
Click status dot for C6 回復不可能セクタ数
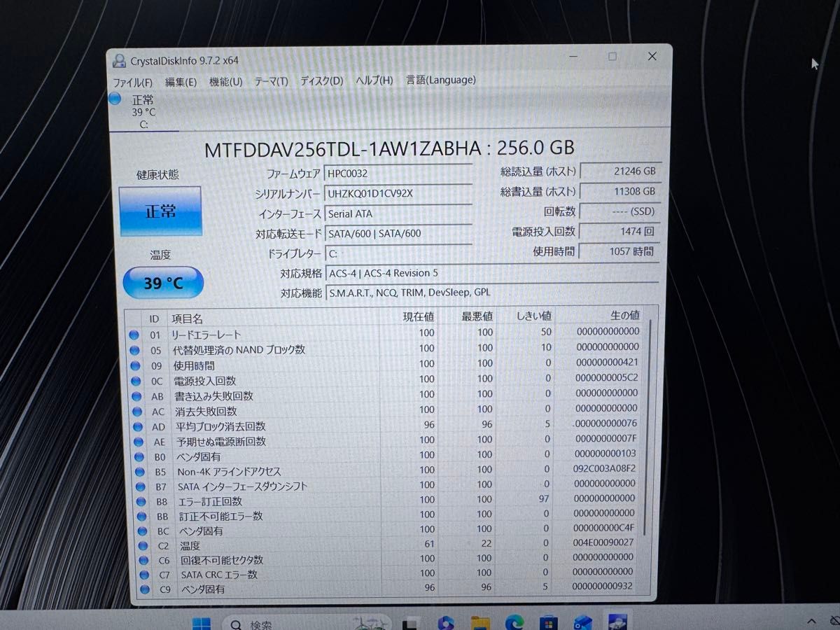(143, 561)
